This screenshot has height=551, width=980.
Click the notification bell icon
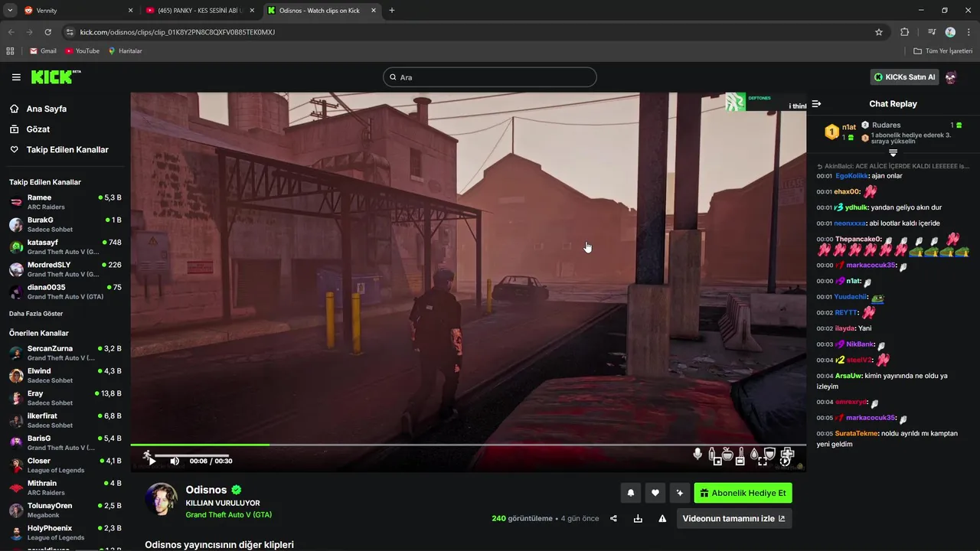pos(631,494)
